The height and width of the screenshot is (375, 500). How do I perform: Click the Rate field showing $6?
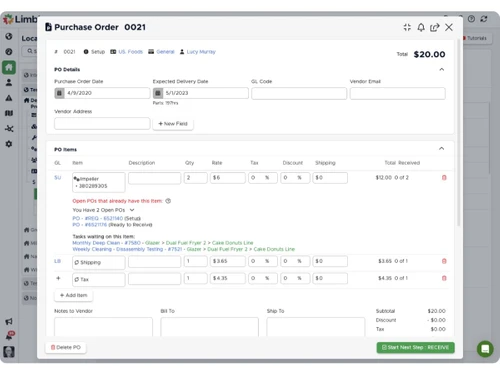228,178
